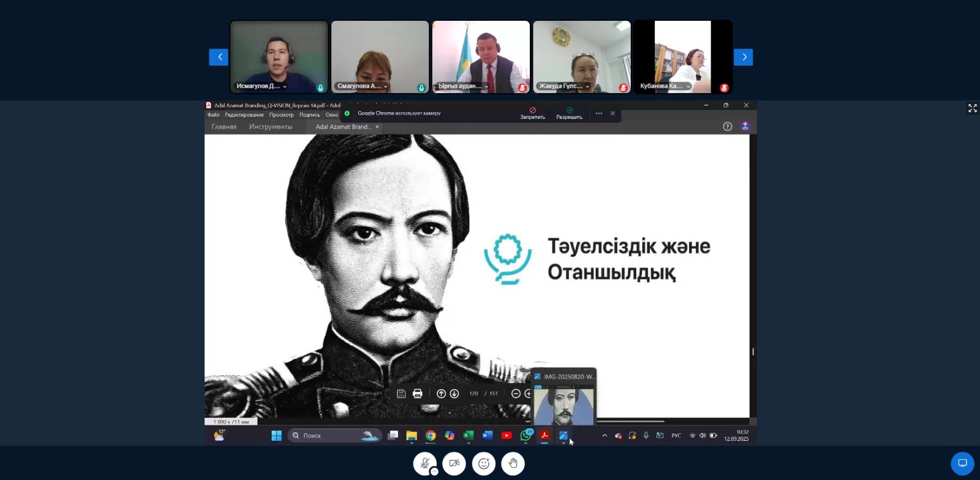This screenshot has width=980, height=480.
Task: Open the Acrobat account profile icon
Action: (745, 126)
